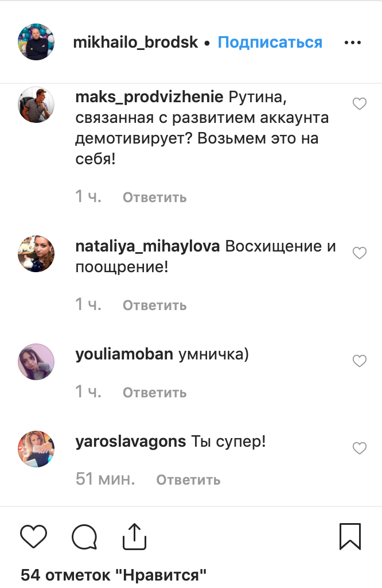Reply to yaroslavagons via Ответить
The height and width of the screenshot is (588, 382).
(188, 479)
